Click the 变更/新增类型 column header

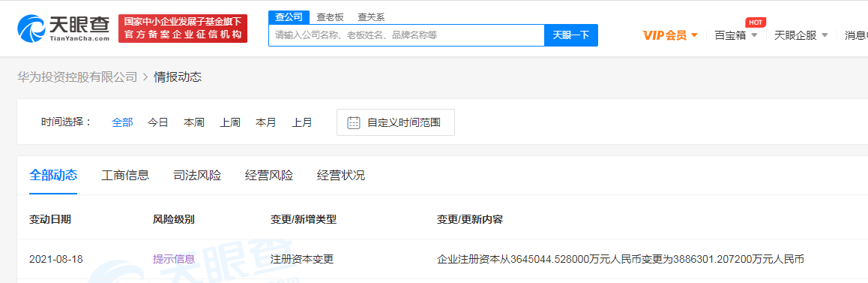(x=304, y=219)
